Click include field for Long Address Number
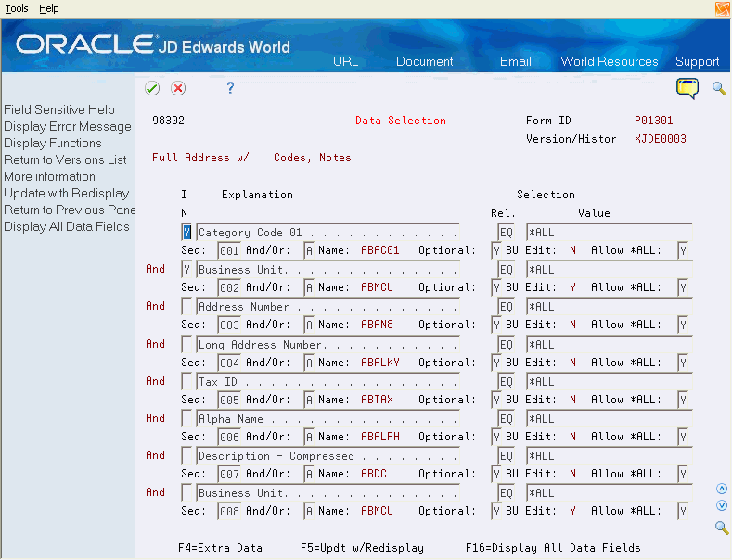 pyautogui.click(x=186, y=344)
